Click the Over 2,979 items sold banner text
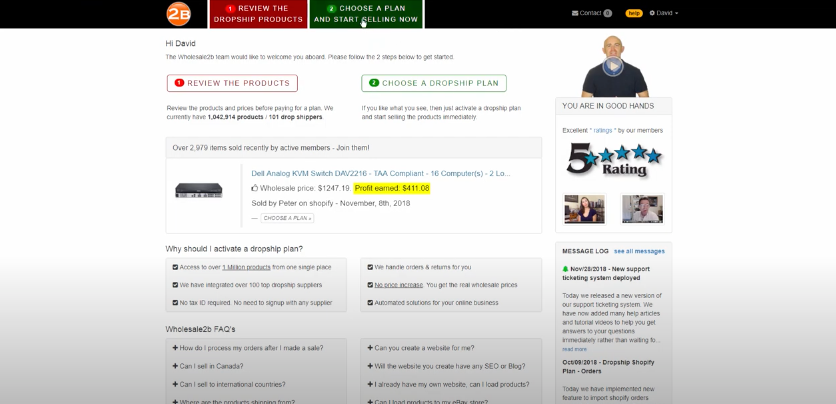 click(271, 148)
